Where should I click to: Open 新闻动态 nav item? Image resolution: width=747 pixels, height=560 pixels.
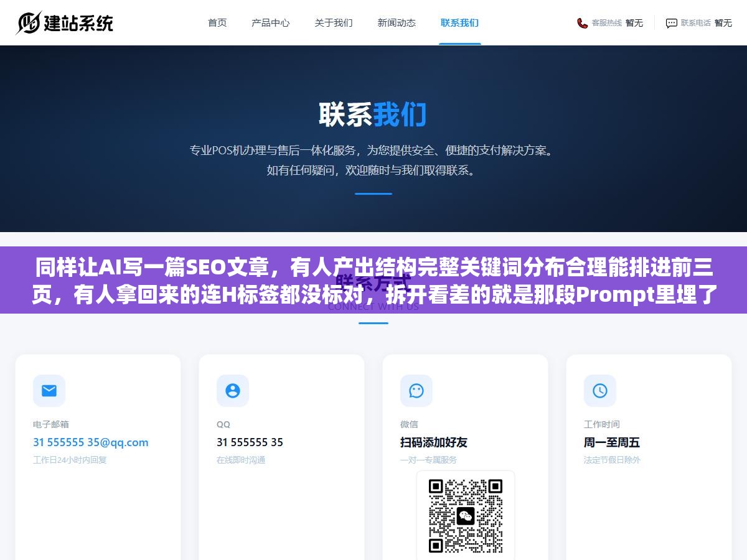coord(397,23)
